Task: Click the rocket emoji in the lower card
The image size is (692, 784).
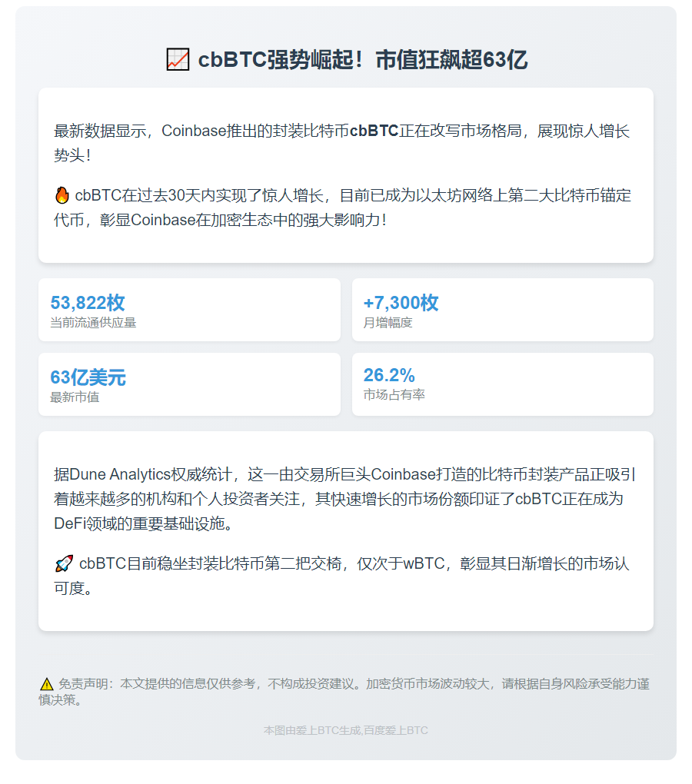Action: [62, 563]
